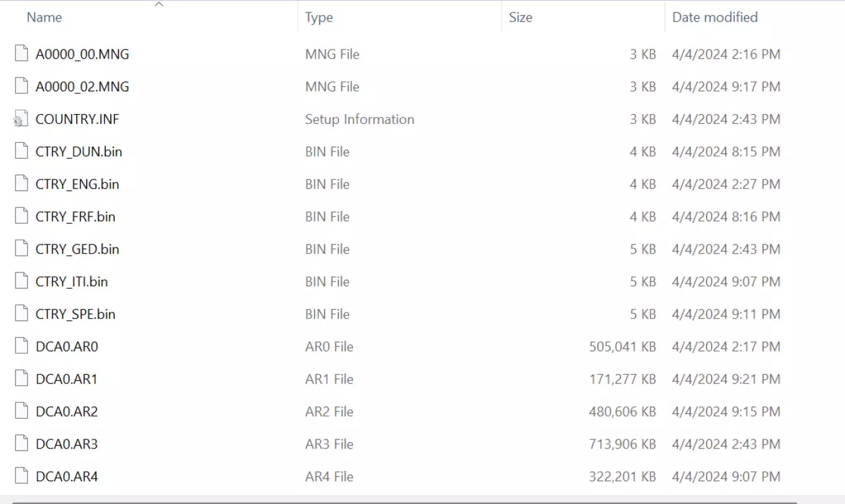The height and width of the screenshot is (504, 845).
Task: Toggle sort direction using the arrow above Name
Action: click(158, 5)
